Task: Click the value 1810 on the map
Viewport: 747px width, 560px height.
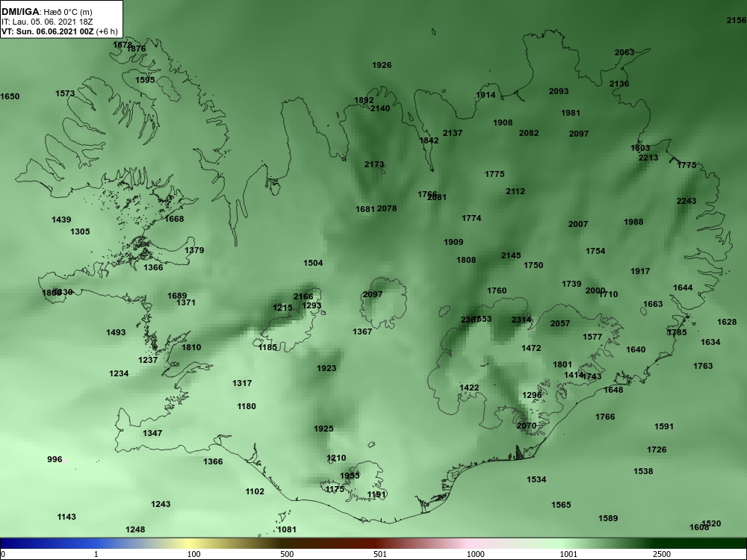Action: (191, 347)
